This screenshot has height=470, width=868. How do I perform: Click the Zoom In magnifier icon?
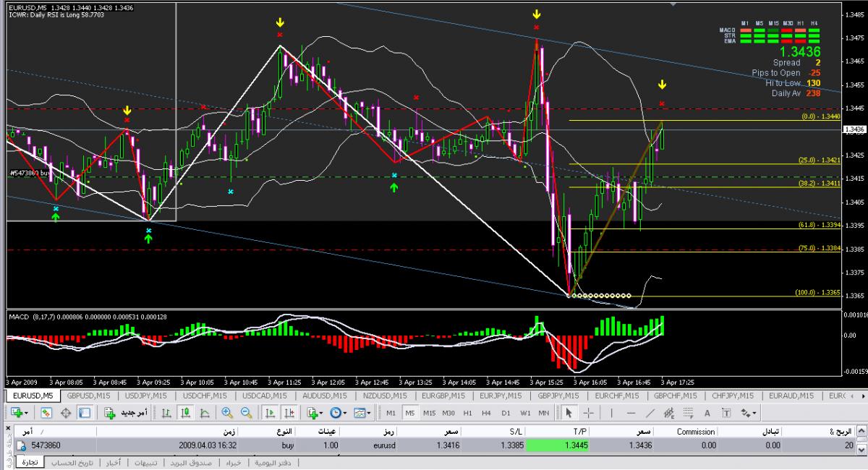pyautogui.click(x=227, y=413)
